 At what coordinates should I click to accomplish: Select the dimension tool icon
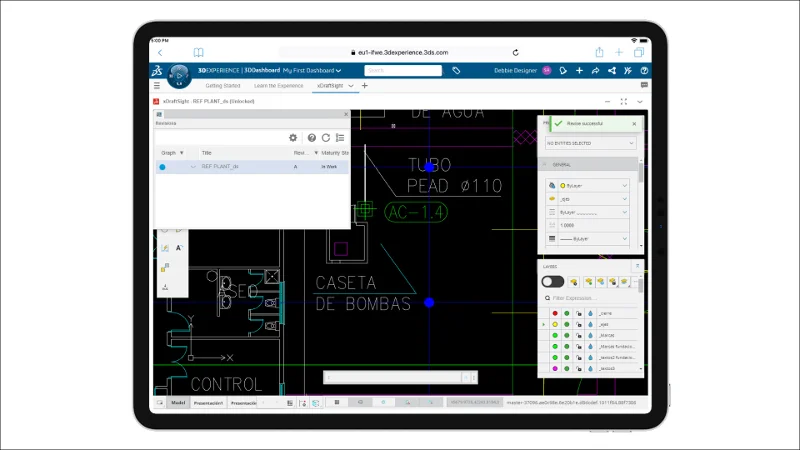pyautogui.click(x=165, y=287)
